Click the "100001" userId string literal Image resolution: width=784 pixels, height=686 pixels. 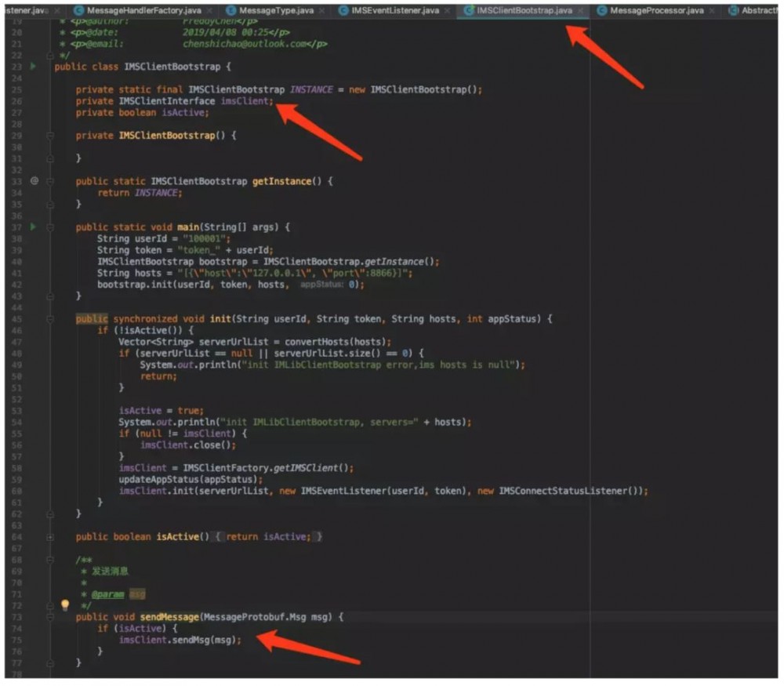(x=204, y=238)
